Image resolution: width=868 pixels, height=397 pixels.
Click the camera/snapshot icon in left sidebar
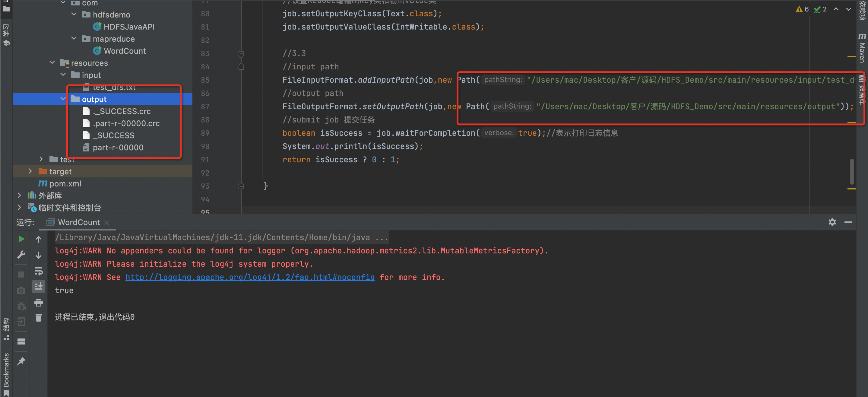click(x=21, y=290)
